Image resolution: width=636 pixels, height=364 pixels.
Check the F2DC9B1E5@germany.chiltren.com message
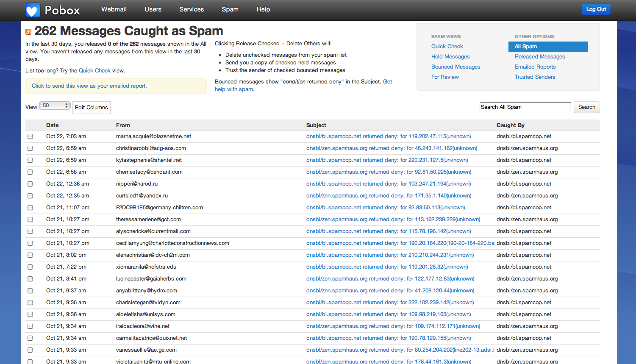[30, 208]
